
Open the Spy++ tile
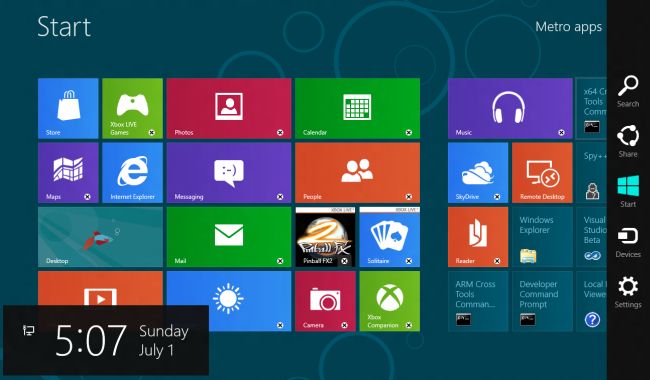592,172
